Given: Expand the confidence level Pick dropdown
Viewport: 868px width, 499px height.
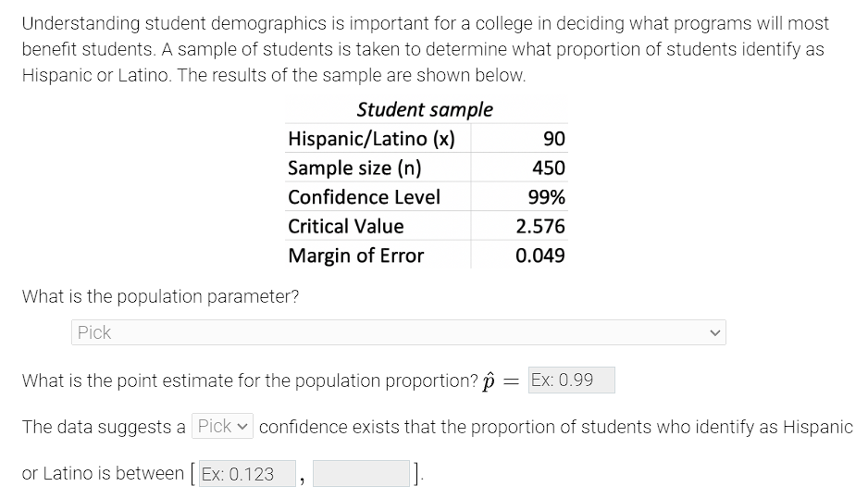Looking at the screenshot, I should pos(223,427).
